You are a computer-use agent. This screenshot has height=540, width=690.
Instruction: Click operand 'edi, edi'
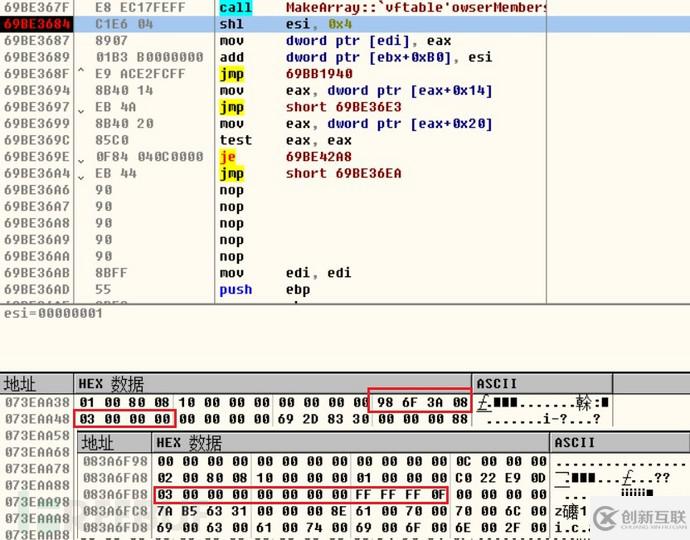coord(319,273)
